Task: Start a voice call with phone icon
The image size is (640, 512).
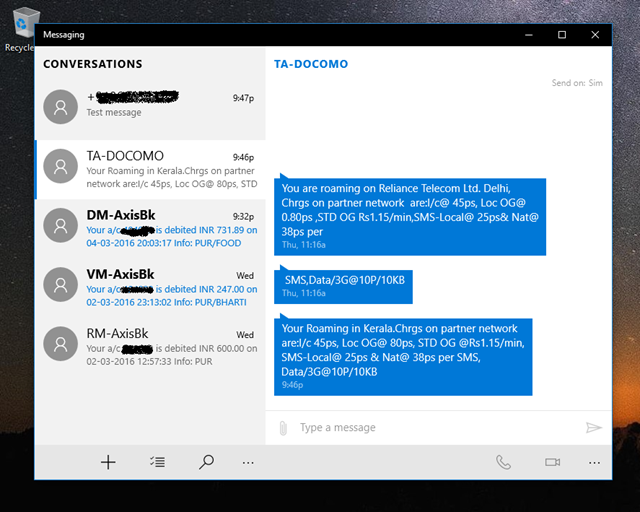Action: click(x=503, y=462)
